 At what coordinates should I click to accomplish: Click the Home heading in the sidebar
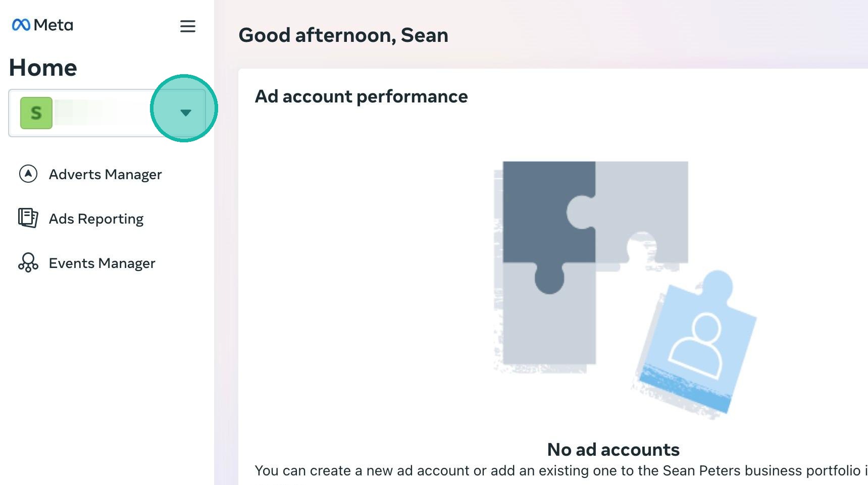43,68
